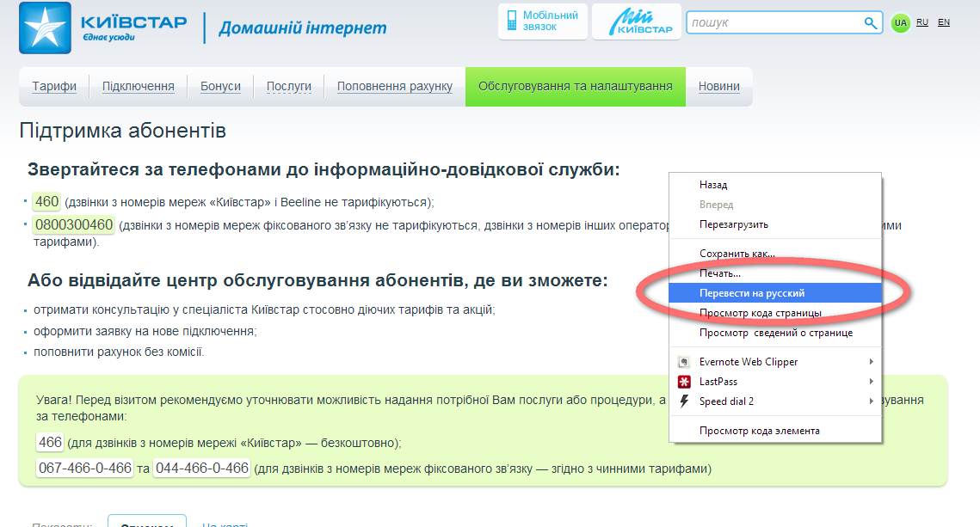Choose Назад in the context menu
The image size is (980, 527).
pos(775,185)
